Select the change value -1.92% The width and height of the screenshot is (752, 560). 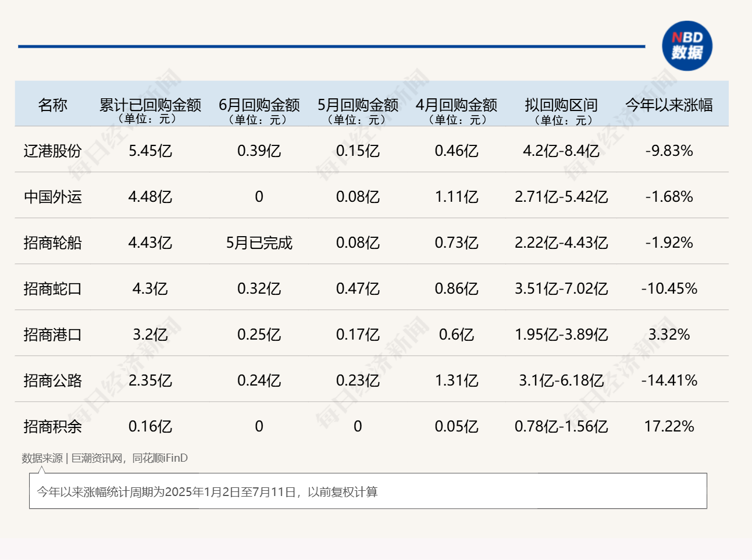click(669, 243)
